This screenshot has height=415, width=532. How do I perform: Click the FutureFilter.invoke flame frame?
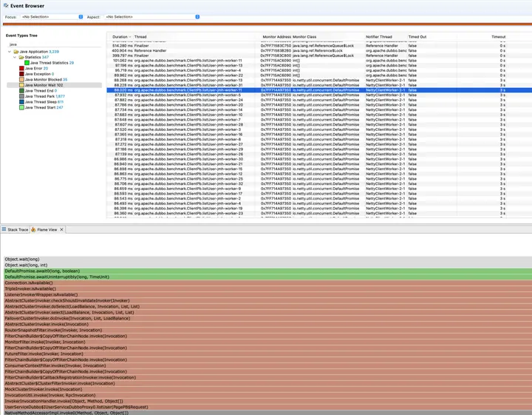(x=267, y=354)
